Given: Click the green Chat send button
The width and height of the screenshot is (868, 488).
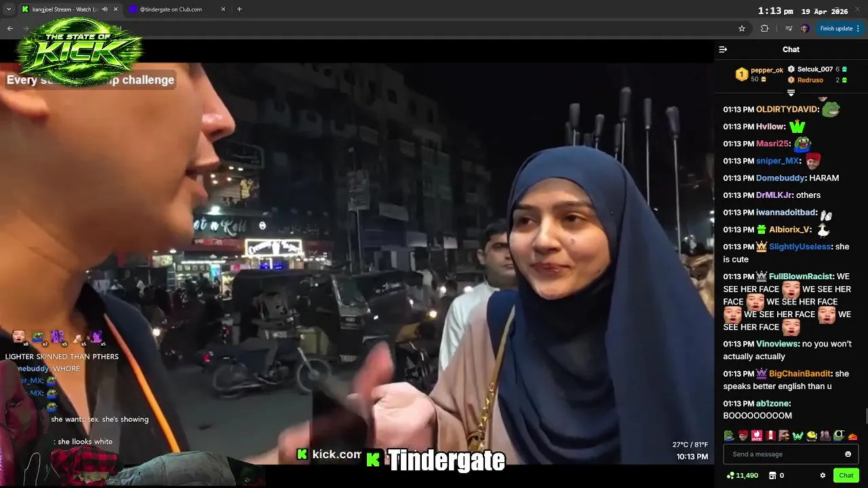Looking at the screenshot, I should 846,476.
